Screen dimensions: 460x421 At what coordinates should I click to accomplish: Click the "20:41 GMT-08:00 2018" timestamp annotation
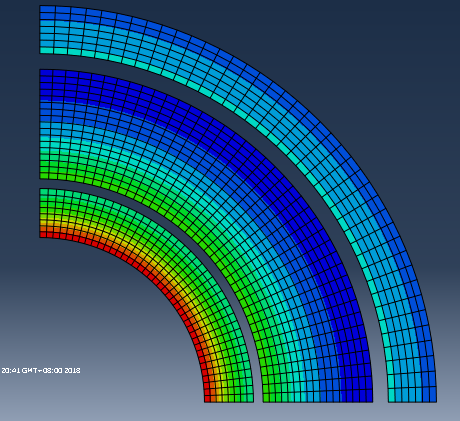[x=41, y=370]
